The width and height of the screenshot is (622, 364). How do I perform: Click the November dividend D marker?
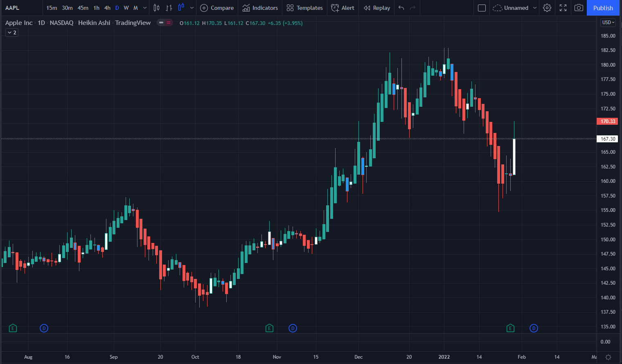293,328
